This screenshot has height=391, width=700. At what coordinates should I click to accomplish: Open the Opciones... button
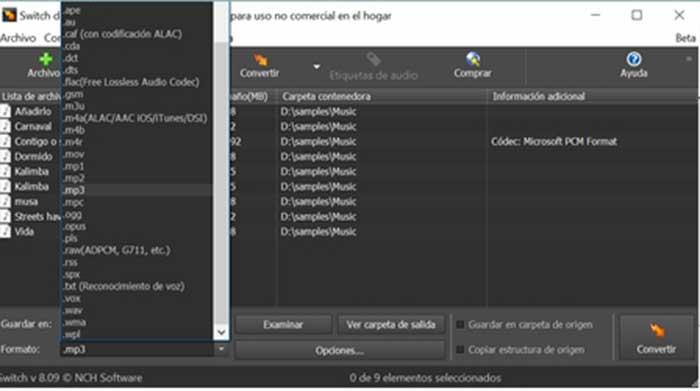point(340,350)
